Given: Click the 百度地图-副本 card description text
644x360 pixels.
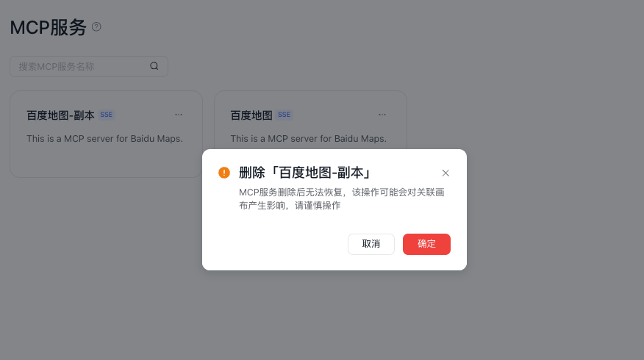Looking at the screenshot, I should click(104, 139).
